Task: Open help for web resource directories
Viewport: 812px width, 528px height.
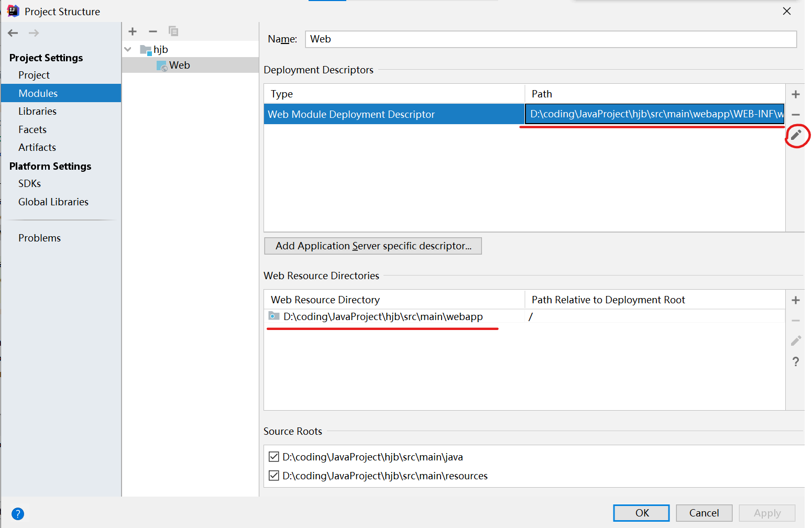Action: (x=795, y=361)
